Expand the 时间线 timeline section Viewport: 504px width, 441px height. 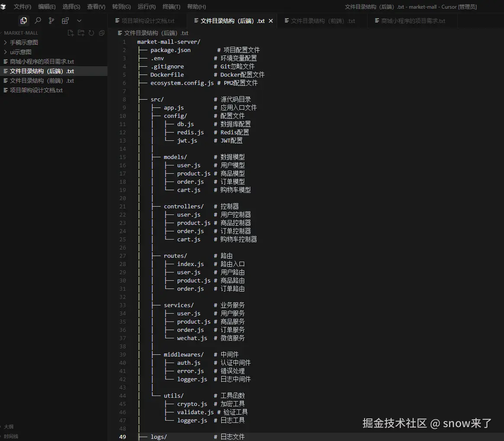tap(11, 436)
